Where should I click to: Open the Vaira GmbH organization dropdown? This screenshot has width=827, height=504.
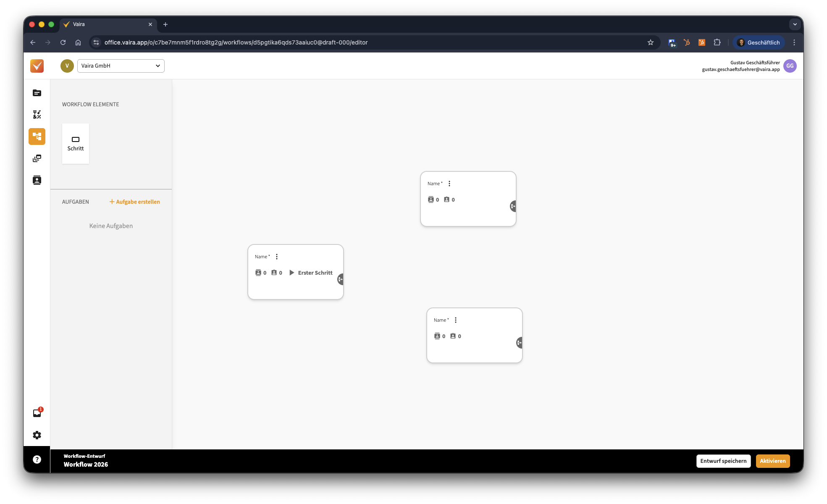click(x=121, y=66)
